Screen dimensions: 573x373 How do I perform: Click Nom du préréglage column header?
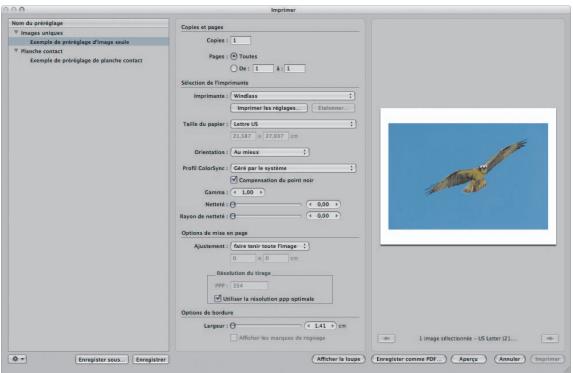click(89, 23)
